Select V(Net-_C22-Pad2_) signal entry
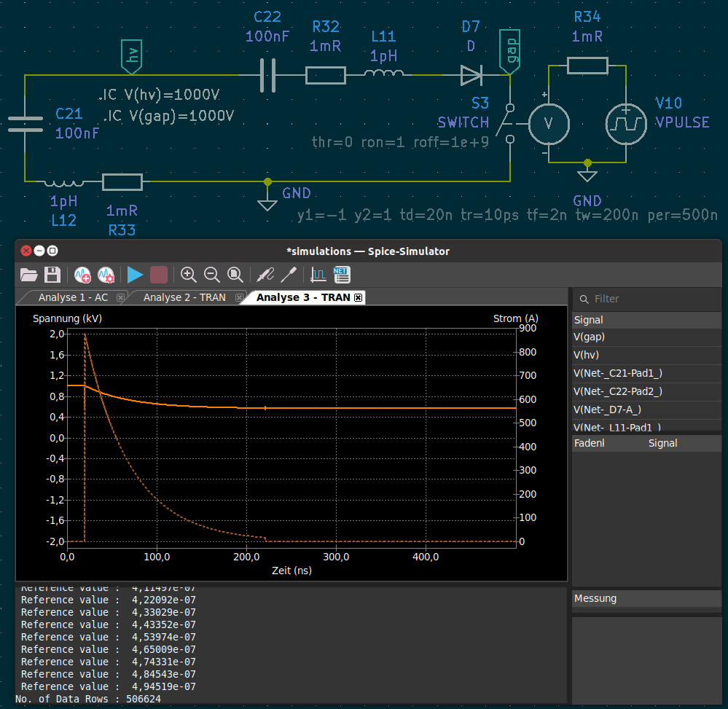728x709 pixels. 618,391
